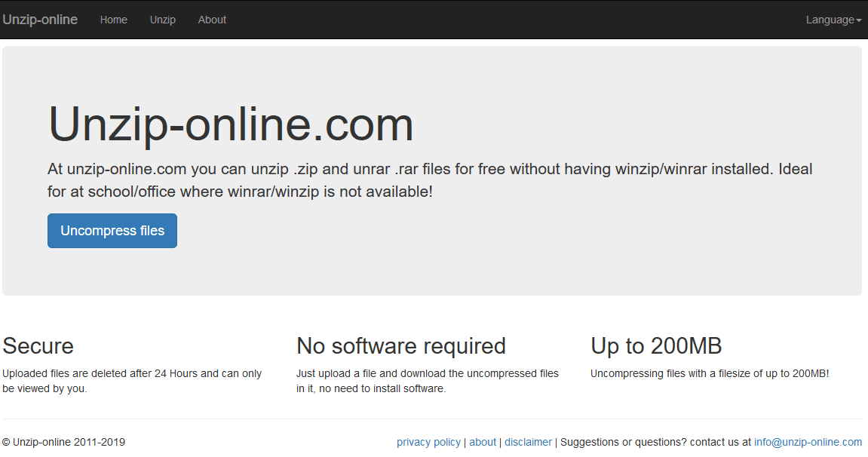The image size is (868, 457).
Task: Click the text about files deleted after 24 Hours
Action: 132,381
